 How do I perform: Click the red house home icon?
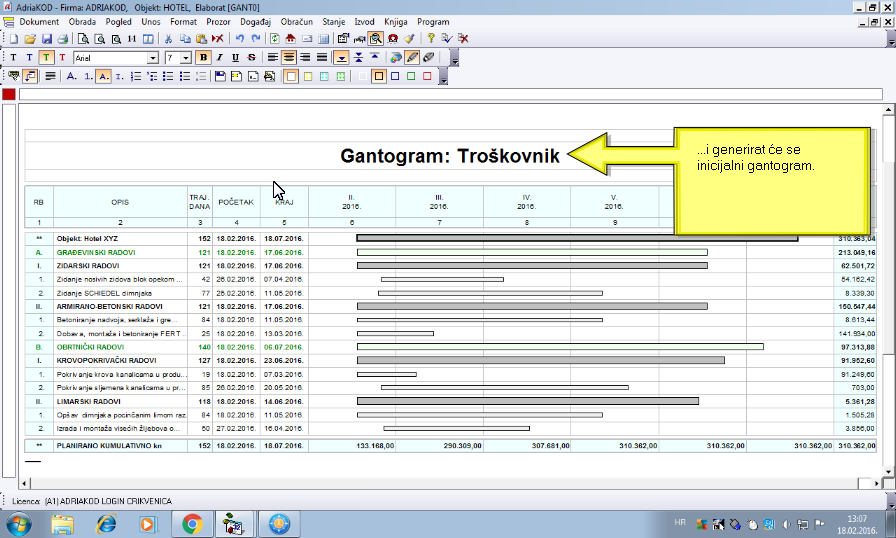(x=291, y=39)
